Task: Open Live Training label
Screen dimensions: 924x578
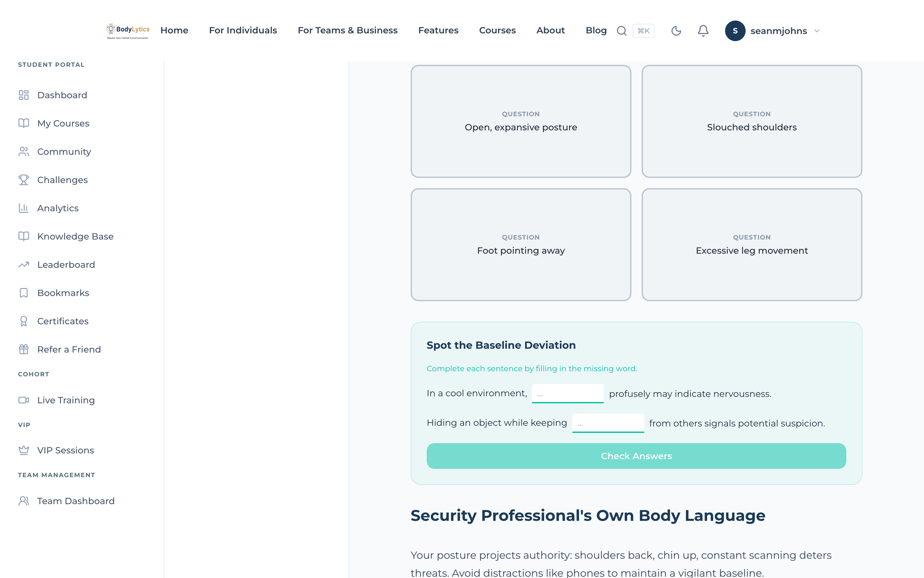Action: [66, 400]
